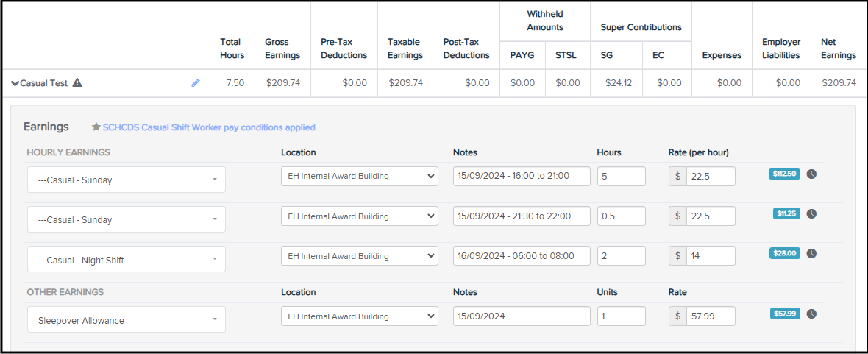Open Location dropdown for the Night Shift line
The width and height of the screenshot is (868, 354).
coord(359,256)
